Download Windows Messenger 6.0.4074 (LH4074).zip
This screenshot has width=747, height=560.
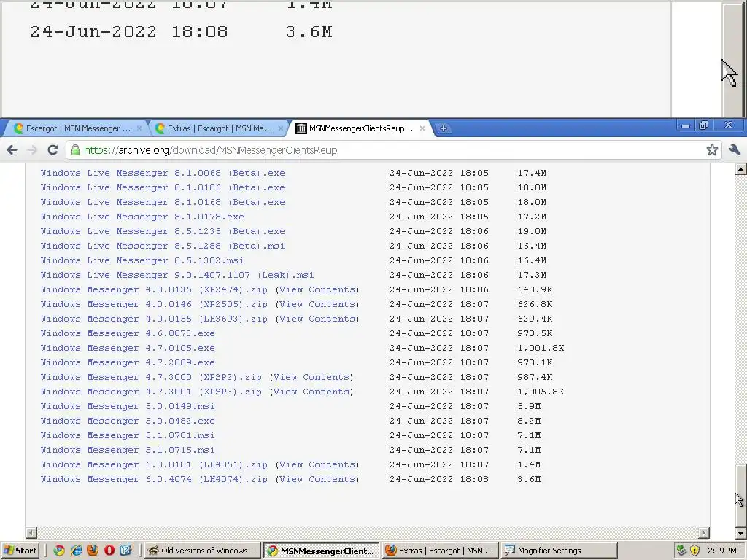(154, 480)
